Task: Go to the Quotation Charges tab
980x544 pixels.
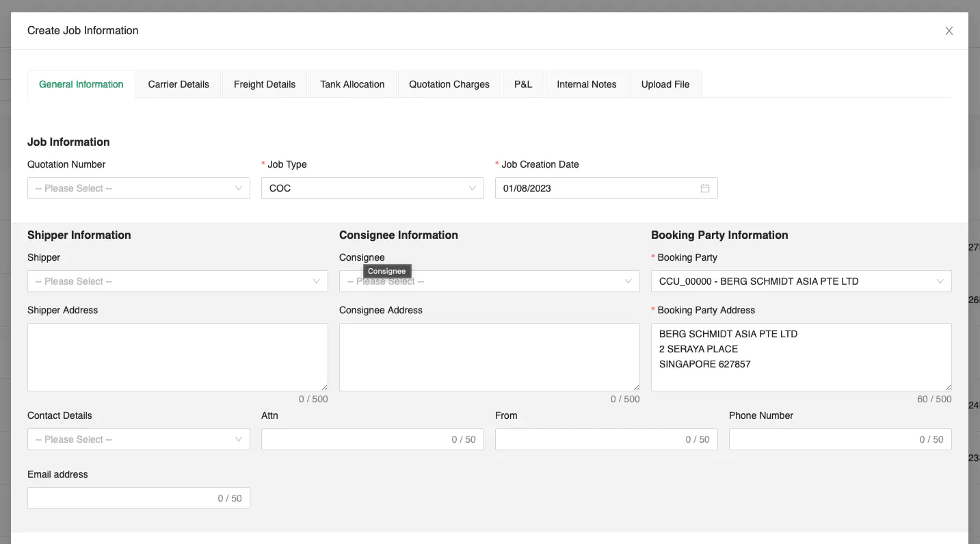Action: pyautogui.click(x=449, y=83)
